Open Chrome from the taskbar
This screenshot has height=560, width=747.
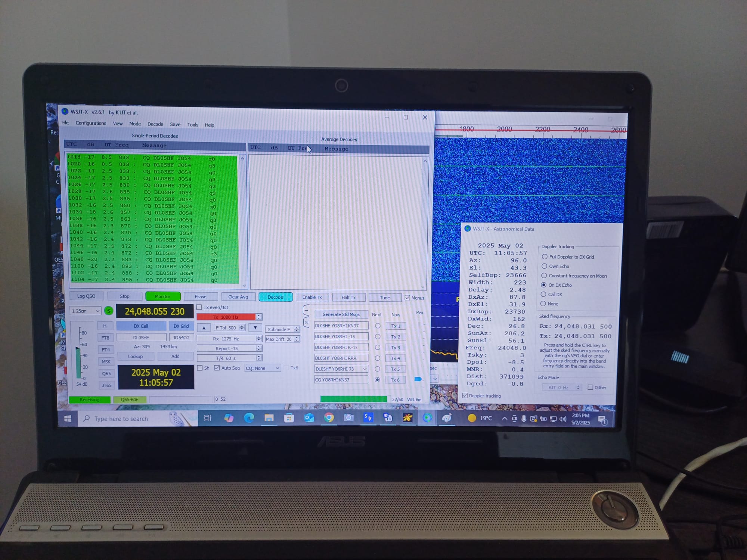(x=329, y=417)
